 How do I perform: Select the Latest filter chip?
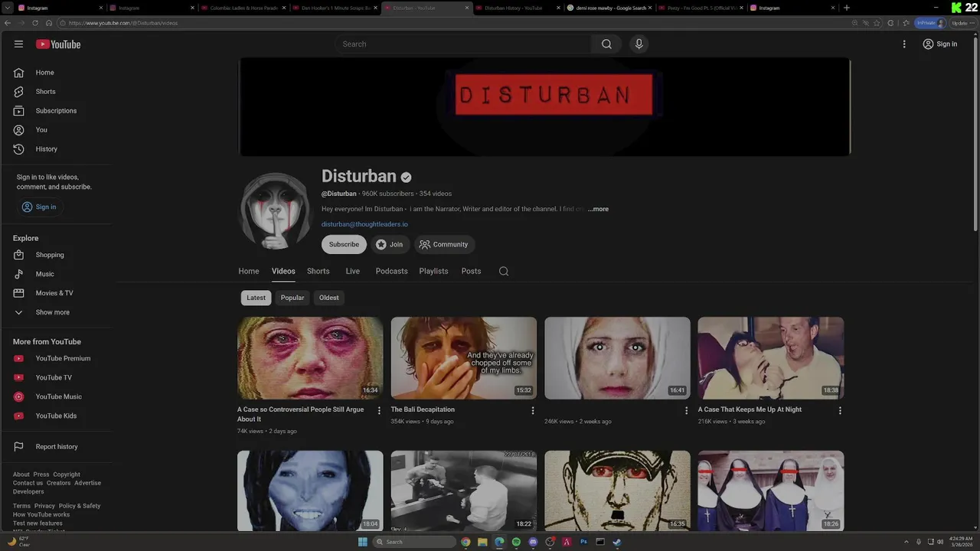pyautogui.click(x=256, y=298)
